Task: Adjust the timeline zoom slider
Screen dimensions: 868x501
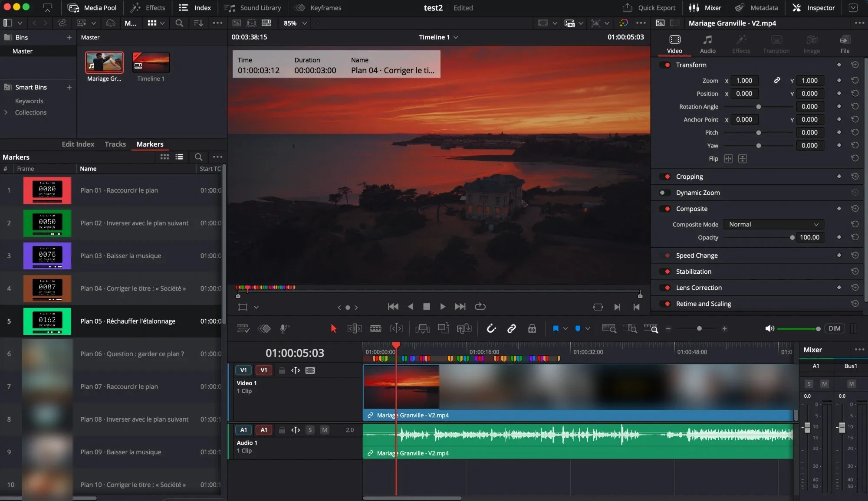Action: pyautogui.click(x=697, y=329)
